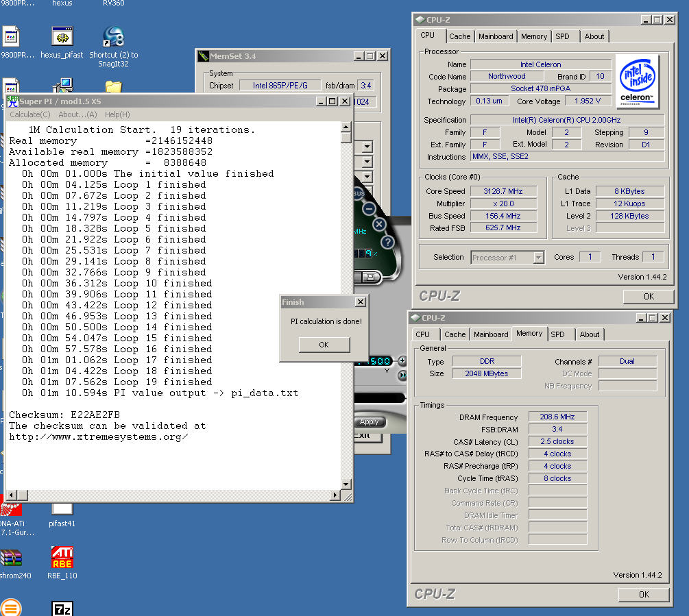Close the Finish dialog with X
The image size is (689, 616).
click(x=361, y=302)
